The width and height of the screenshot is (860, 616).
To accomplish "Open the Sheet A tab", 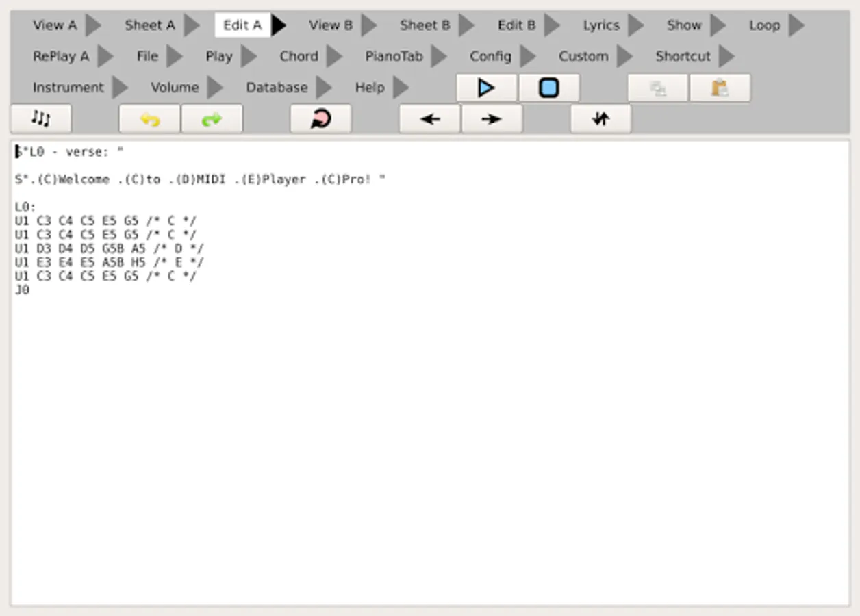I will point(150,25).
